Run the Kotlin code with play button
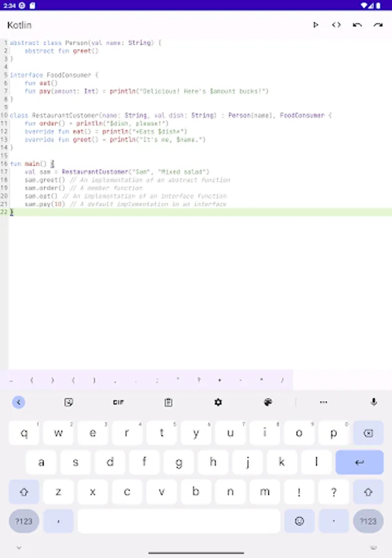 (x=316, y=25)
